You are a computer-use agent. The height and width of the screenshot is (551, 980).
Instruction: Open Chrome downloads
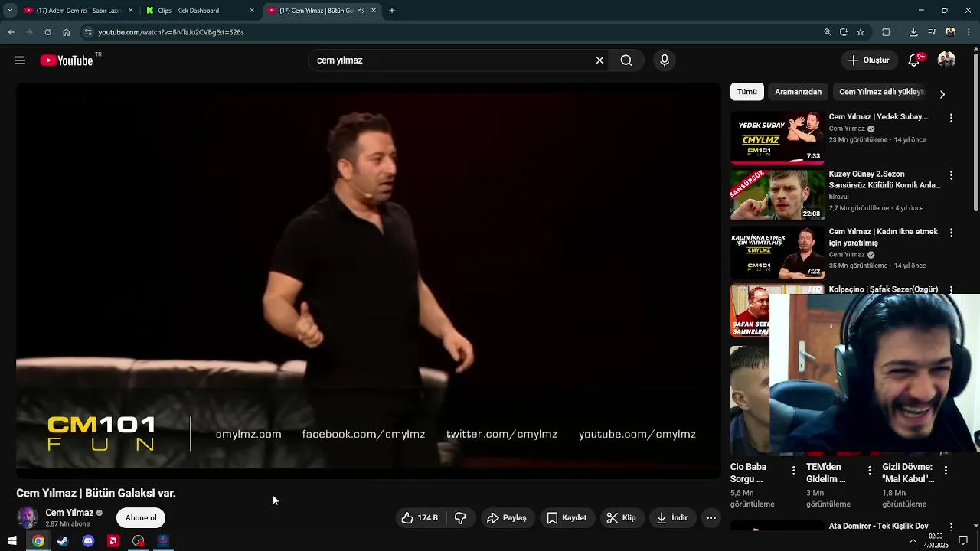tap(913, 32)
